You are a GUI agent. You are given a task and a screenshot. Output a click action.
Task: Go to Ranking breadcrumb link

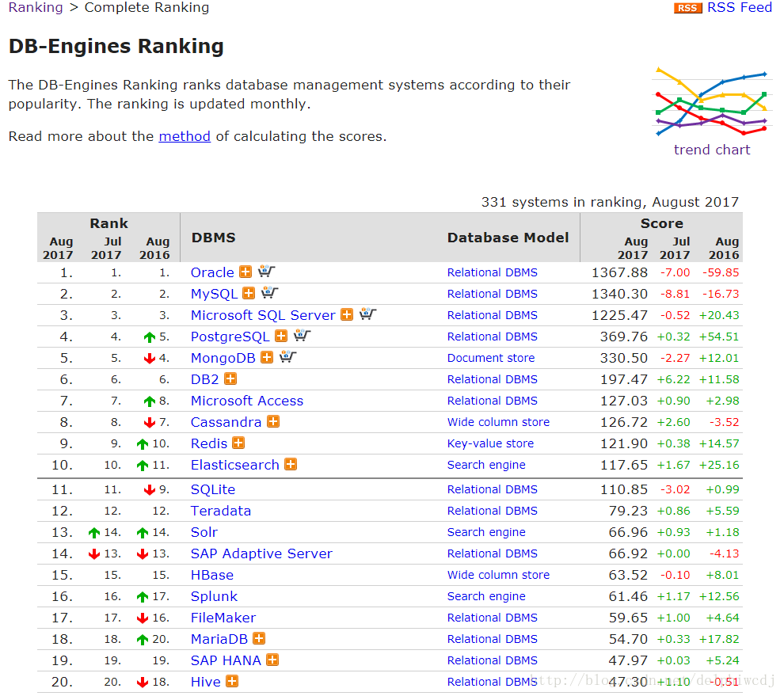36,7
